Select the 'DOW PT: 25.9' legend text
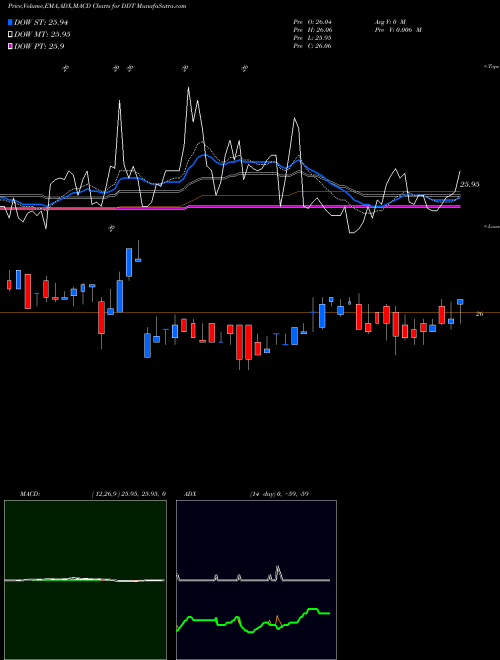This screenshot has width=500, height=660. (39, 46)
